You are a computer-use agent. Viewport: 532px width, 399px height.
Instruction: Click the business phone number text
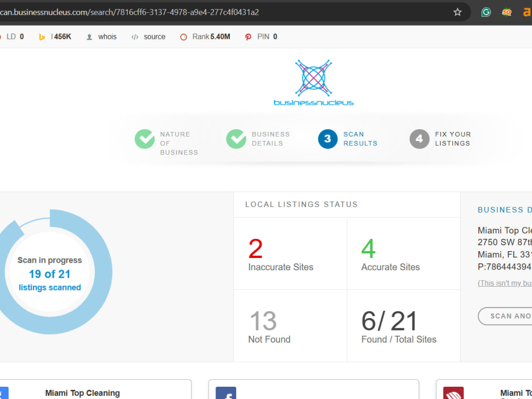coord(504,267)
